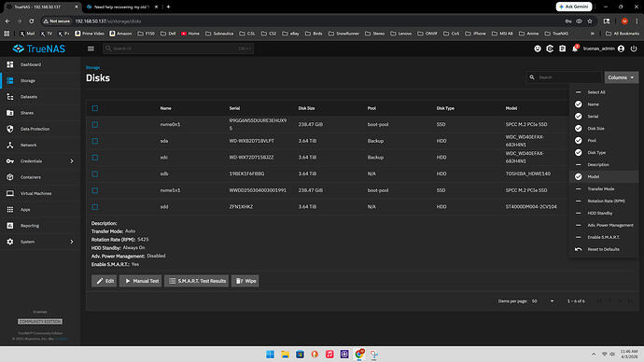Enable the Transfer Mode column

click(603, 188)
